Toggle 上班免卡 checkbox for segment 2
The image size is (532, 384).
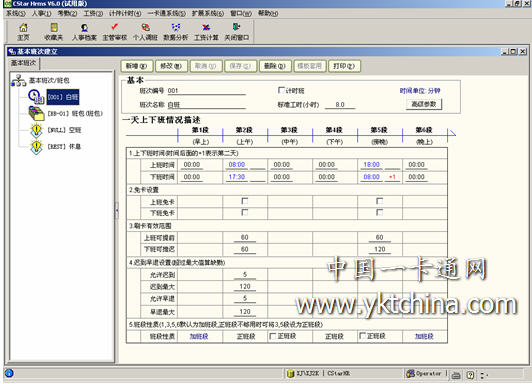[244, 201]
